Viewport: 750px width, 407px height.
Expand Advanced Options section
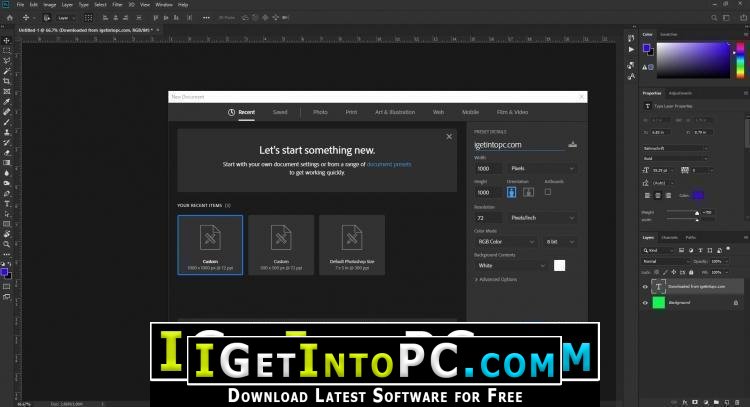pyautogui.click(x=496, y=279)
